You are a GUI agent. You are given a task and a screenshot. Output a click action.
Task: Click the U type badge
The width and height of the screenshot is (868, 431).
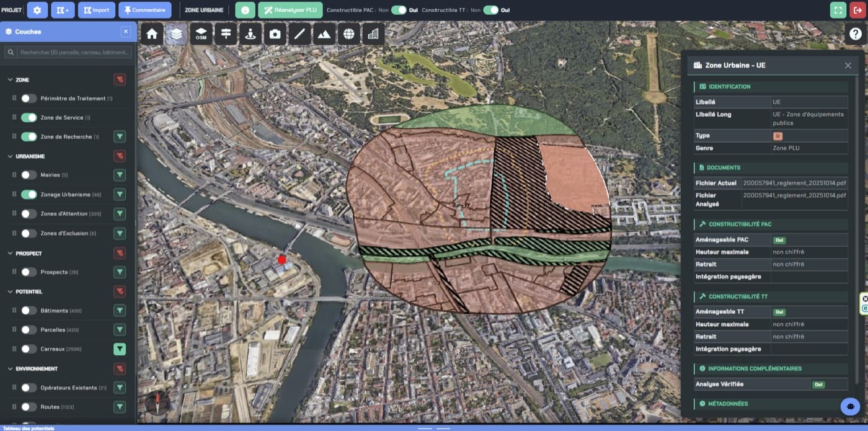777,136
